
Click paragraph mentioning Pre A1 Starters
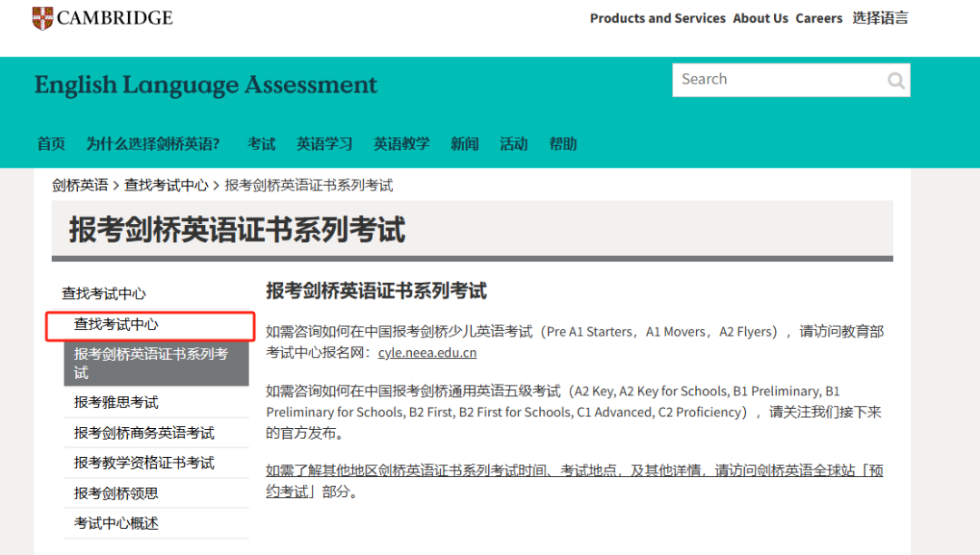575,342
